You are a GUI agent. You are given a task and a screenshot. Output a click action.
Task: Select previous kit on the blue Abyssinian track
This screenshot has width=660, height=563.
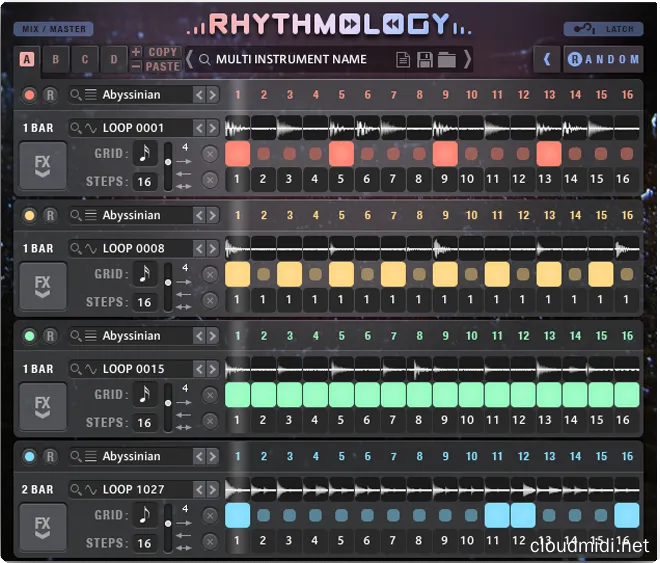pos(199,457)
